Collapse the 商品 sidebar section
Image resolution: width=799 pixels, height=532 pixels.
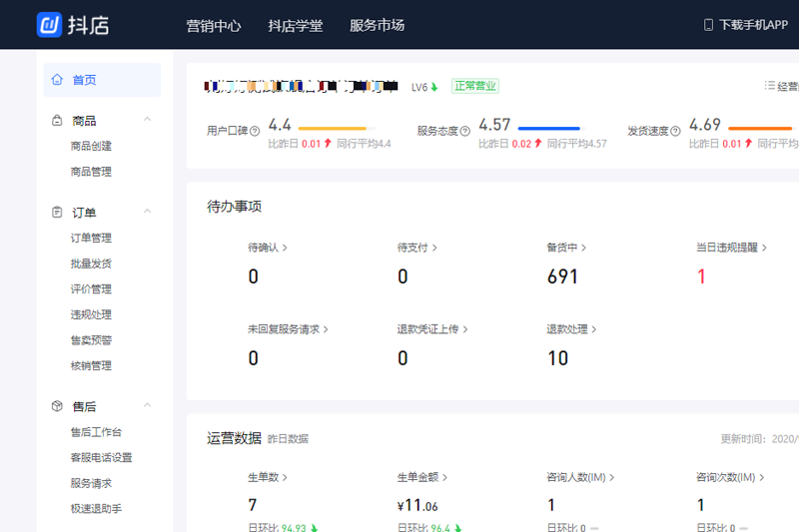pyautogui.click(x=147, y=121)
